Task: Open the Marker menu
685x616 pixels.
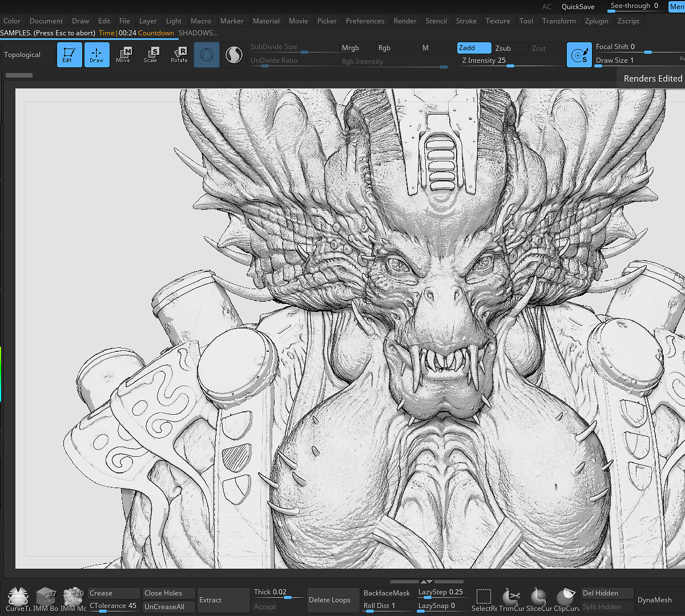Action: (x=232, y=21)
